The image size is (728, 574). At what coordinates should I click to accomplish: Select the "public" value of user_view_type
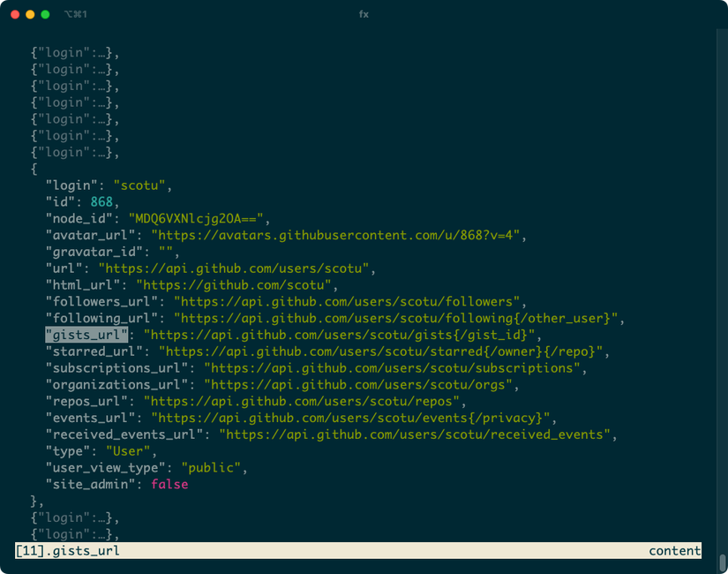tap(212, 467)
